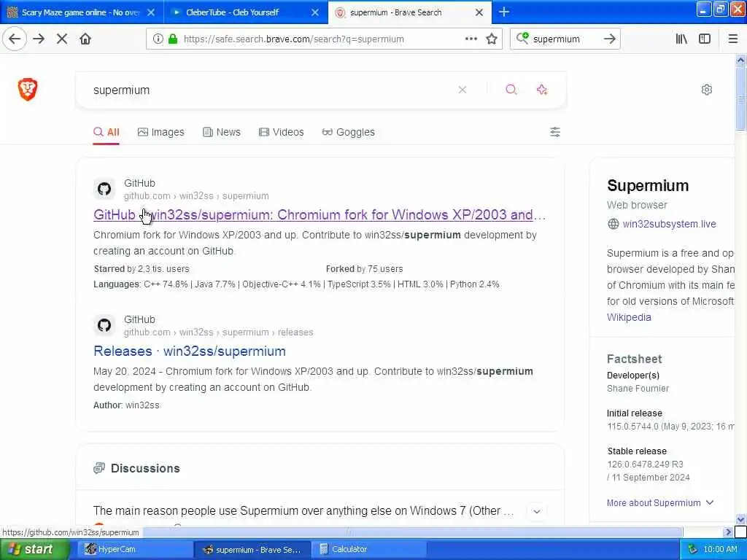The width and height of the screenshot is (747, 560).
Task: Go forward to next page
Action: [x=39, y=39]
